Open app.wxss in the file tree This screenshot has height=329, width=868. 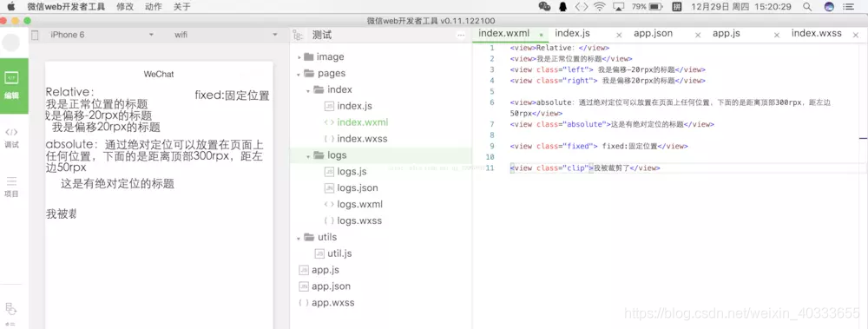pyautogui.click(x=332, y=303)
